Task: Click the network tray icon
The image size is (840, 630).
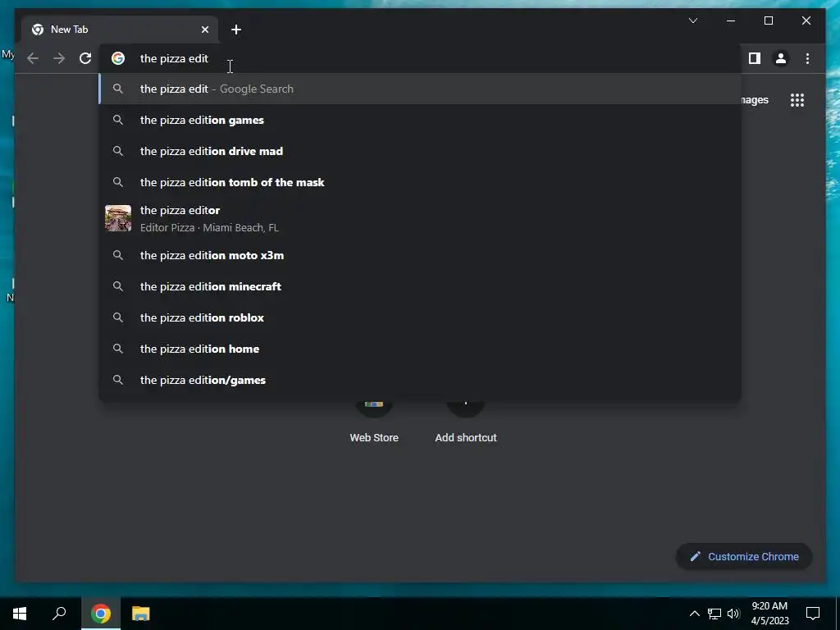Action: [x=714, y=614]
